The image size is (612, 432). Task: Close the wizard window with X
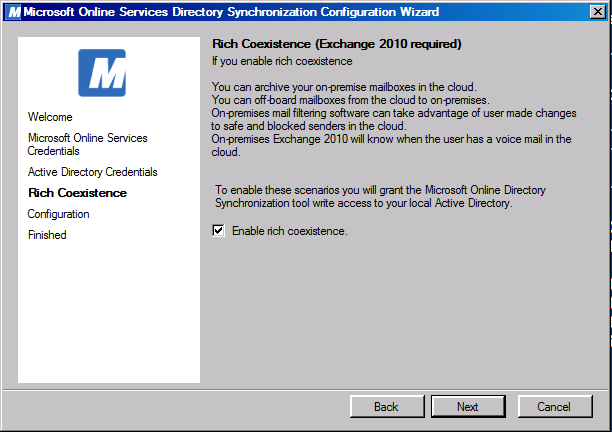pyautogui.click(x=598, y=12)
